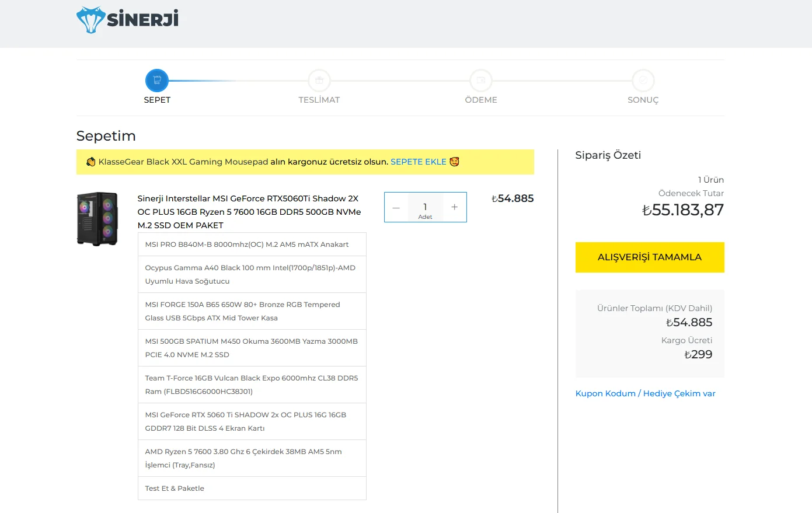Viewport: 812px width, 513px height.
Task: Edit the Adet quantity field
Action: pos(425,207)
